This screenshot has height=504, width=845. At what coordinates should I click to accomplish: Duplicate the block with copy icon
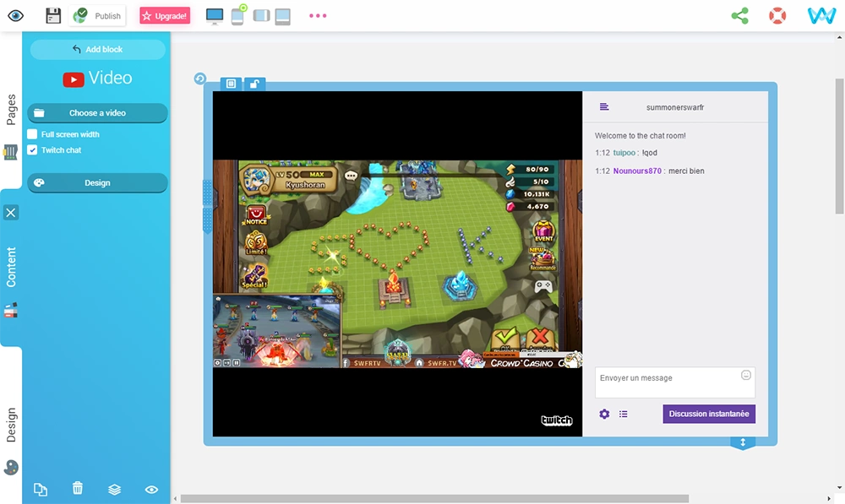(x=41, y=489)
